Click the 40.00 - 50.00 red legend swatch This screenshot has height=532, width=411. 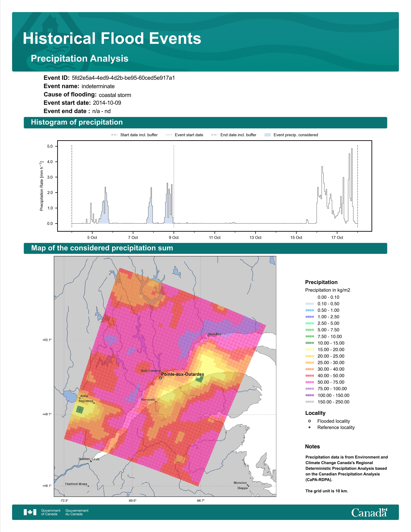pyautogui.click(x=309, y=376)
